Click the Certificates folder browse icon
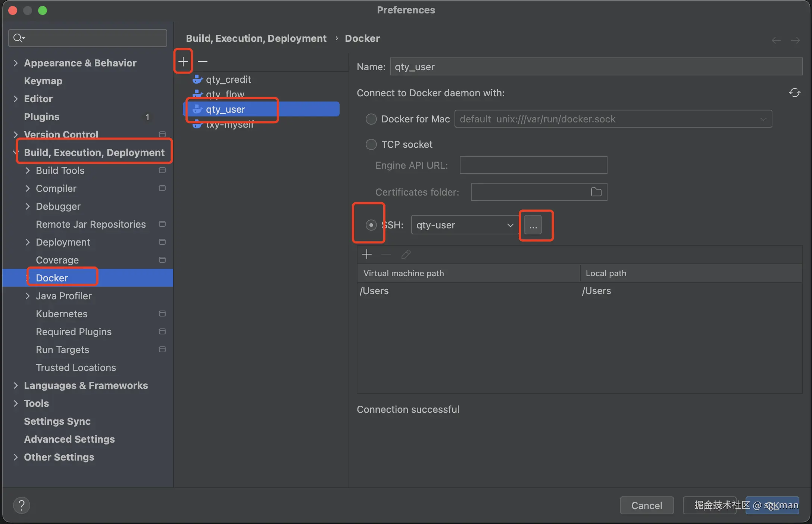This screenshot has width=812, height=524. coord(596,192)
